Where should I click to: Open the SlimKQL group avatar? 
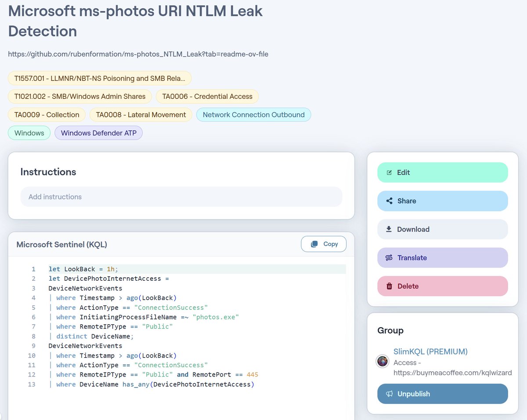click(383, 361)
